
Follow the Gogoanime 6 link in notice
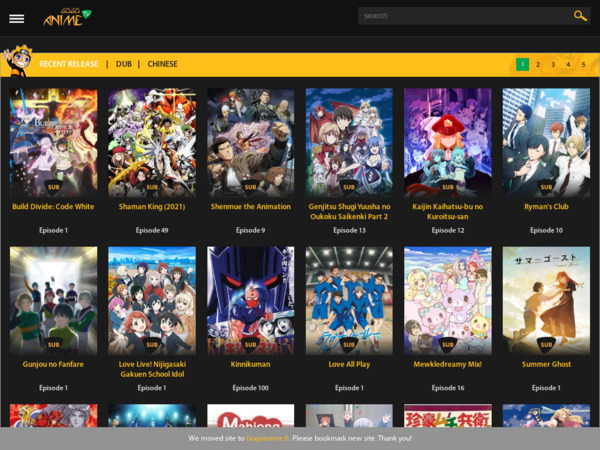click(267, 438)
